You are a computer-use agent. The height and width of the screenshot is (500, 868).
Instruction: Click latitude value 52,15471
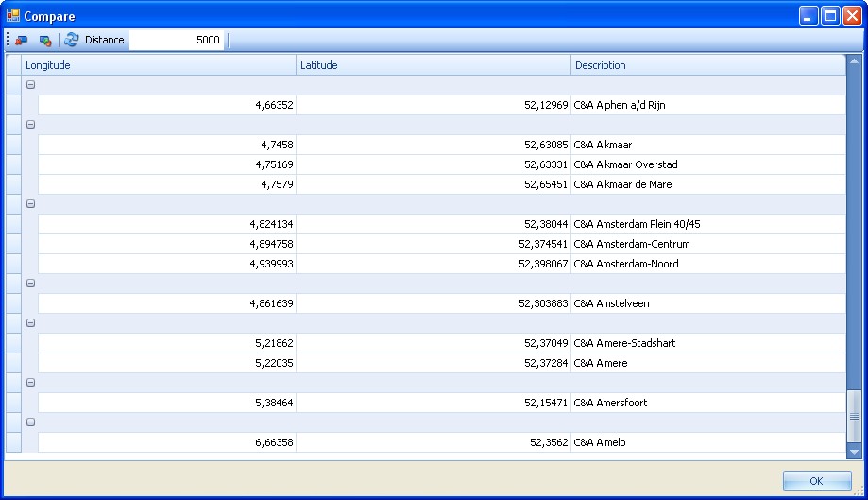tap(546, 403)
